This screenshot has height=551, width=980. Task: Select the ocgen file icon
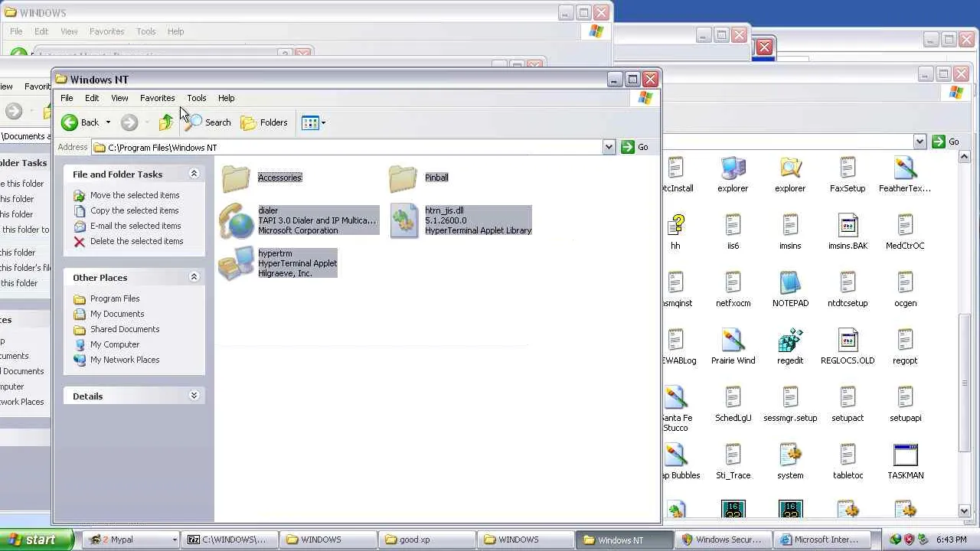905,283
